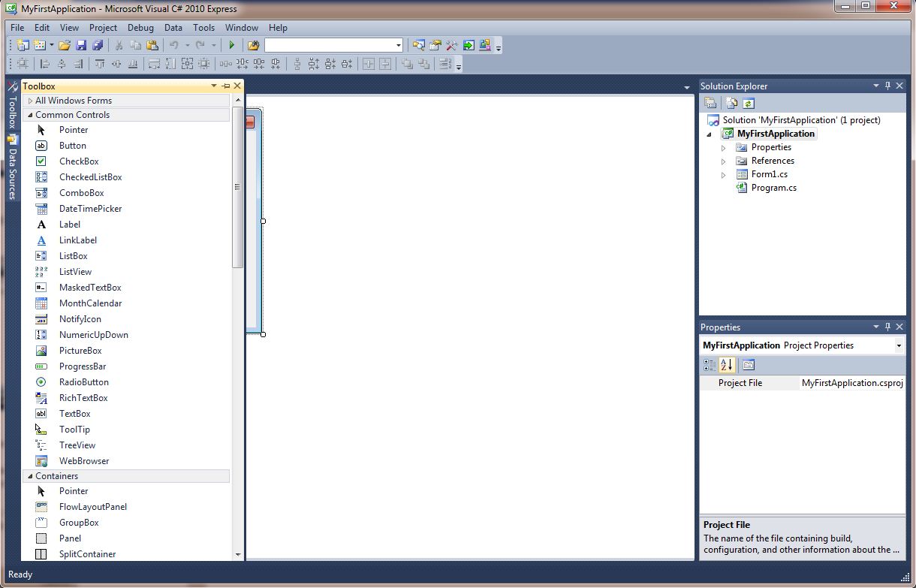Collapse the MyFirstApplication project node
The image size is (916, 588).
710,134
